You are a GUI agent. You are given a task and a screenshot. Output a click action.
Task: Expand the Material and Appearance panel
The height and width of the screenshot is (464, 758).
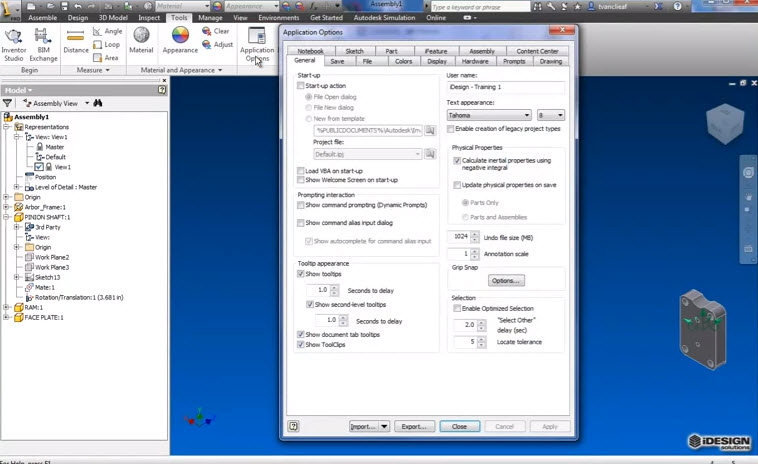point(181,70)
